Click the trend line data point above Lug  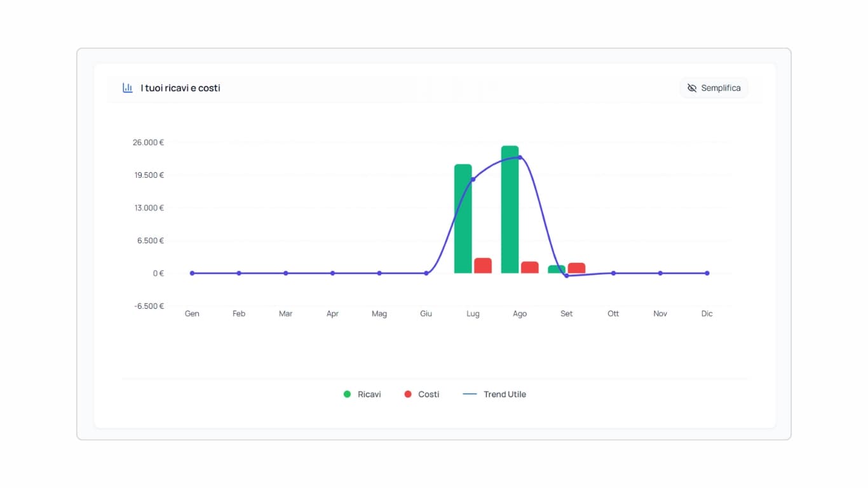pos(472,180)
